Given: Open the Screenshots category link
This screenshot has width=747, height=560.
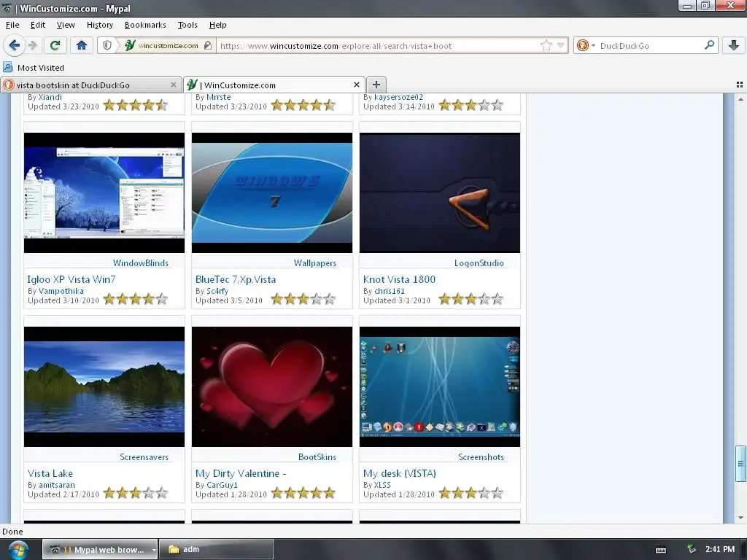Looking at the screenshot, I should 481,456.
